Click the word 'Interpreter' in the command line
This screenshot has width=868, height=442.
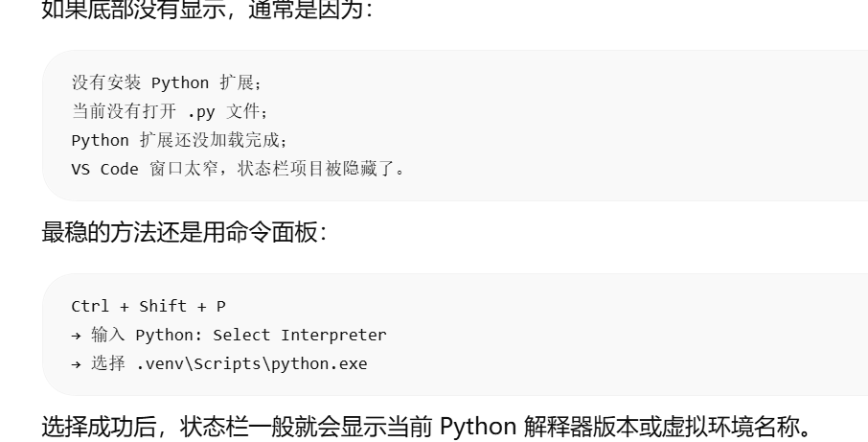333,336
